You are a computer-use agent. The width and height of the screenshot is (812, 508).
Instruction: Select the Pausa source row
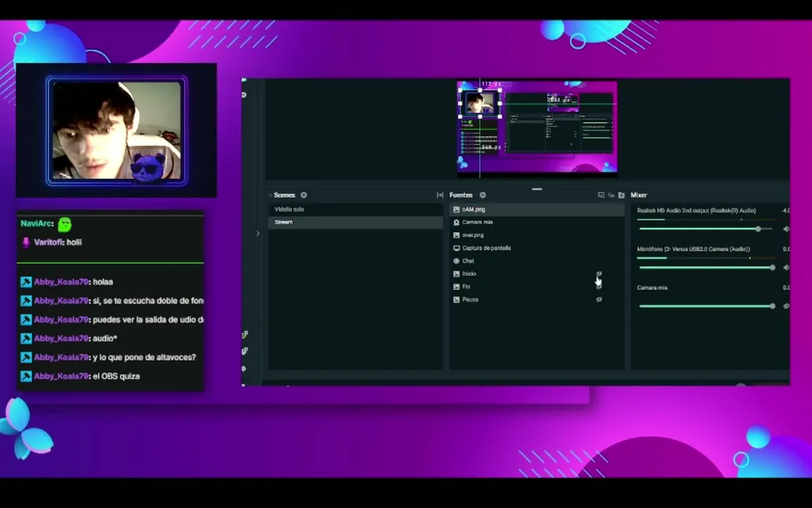(x=536, y=300)
